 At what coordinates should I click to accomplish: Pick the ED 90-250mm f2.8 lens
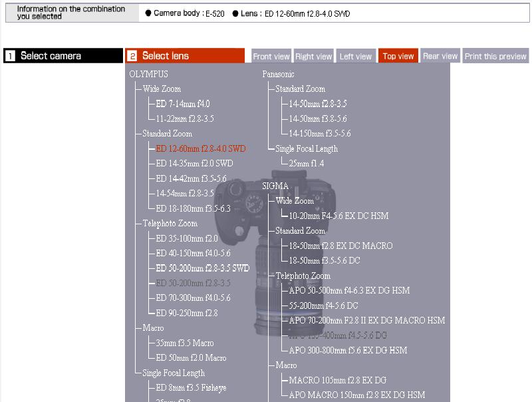187,313
